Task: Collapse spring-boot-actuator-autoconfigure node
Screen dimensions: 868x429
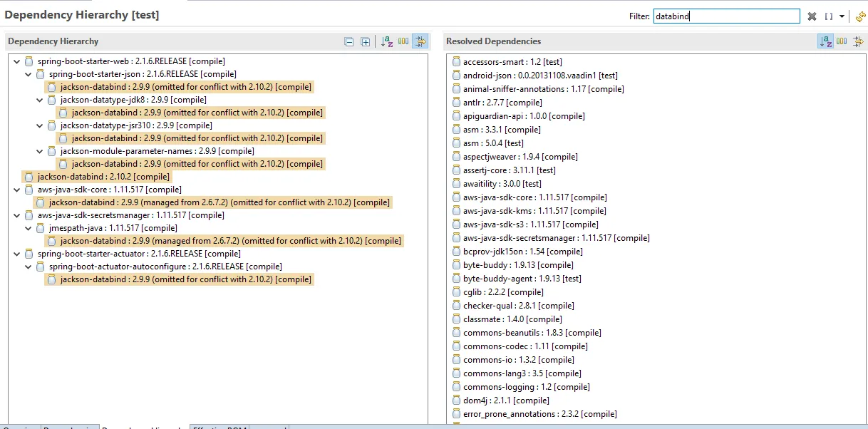Action: tap(29, 267)
